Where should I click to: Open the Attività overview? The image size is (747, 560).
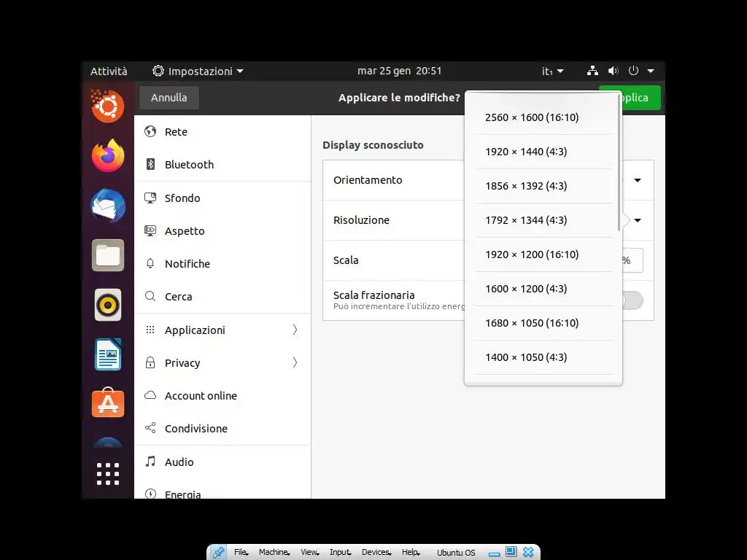pos(109,71)
